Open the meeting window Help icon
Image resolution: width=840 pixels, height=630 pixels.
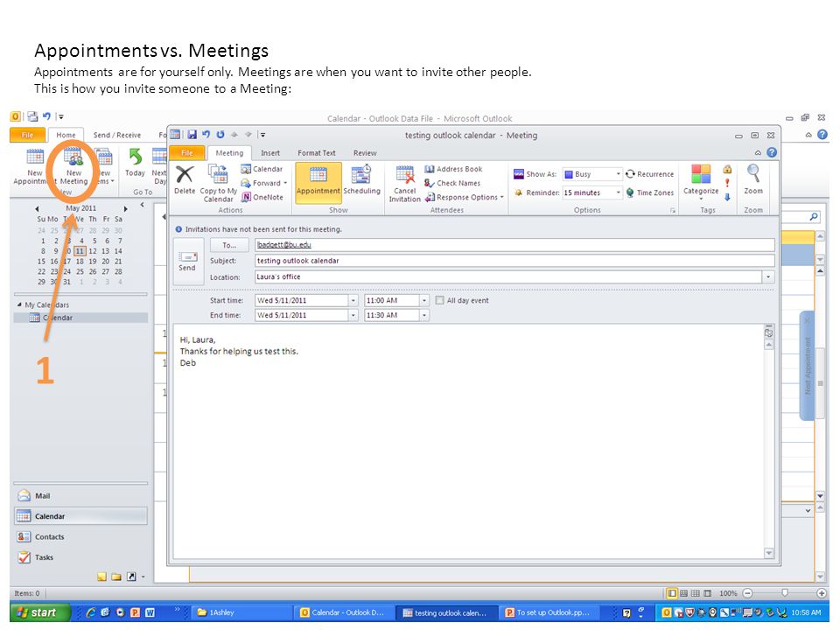coord(772,152)
